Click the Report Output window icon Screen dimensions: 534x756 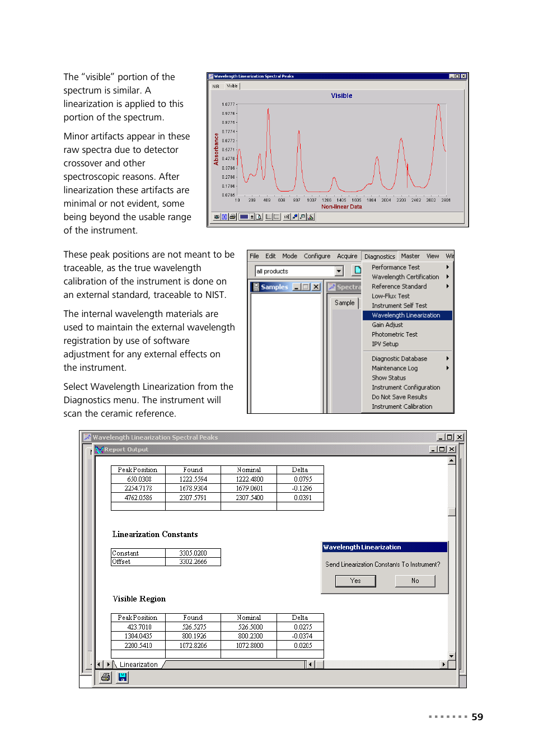[99, 449]
